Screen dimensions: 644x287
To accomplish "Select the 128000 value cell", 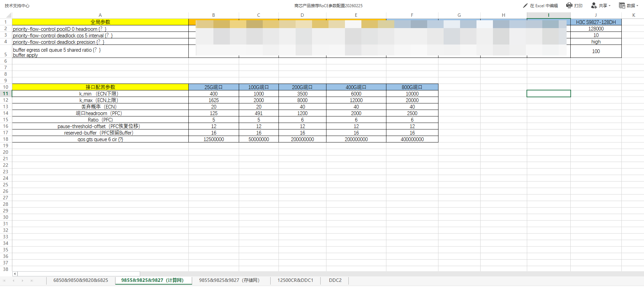I will (596, 29).
